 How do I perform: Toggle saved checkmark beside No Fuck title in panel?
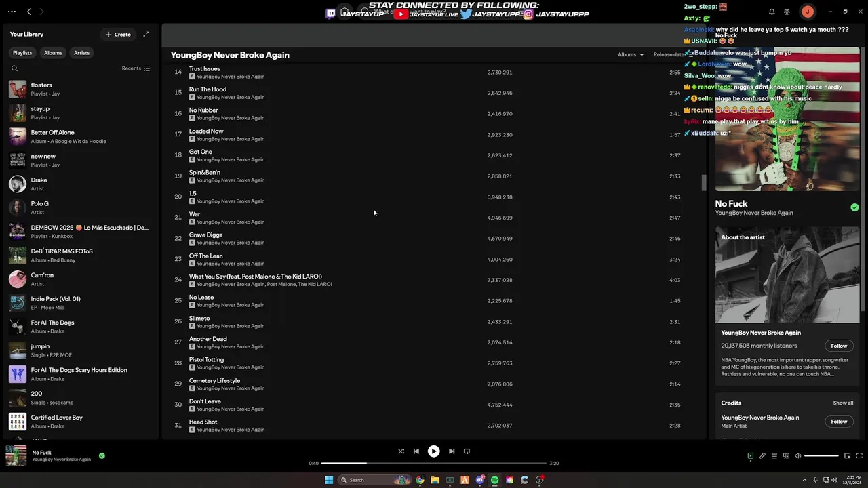tap(854, 207)
